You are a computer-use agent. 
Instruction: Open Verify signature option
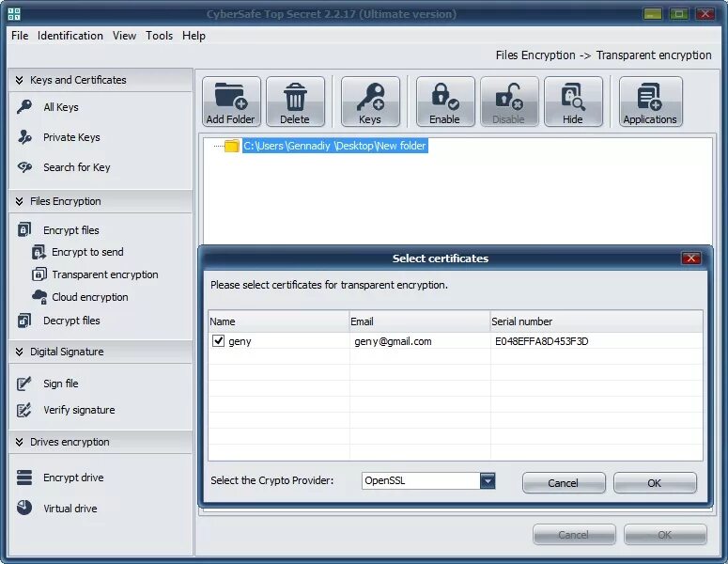pyautogui.click(x=79, y=410)
